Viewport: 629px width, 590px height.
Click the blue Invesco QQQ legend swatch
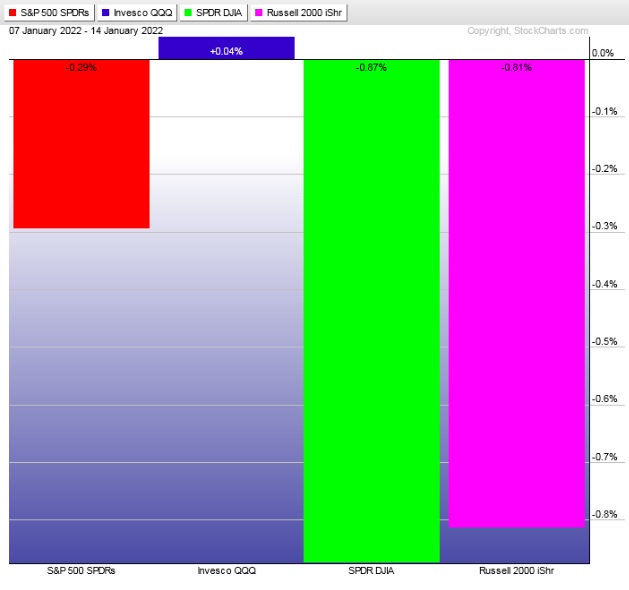106,12
